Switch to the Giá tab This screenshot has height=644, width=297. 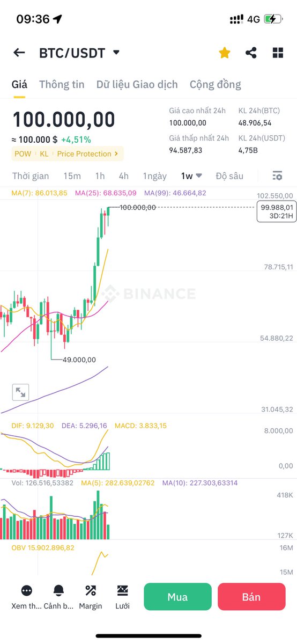(x=20, y=84)
